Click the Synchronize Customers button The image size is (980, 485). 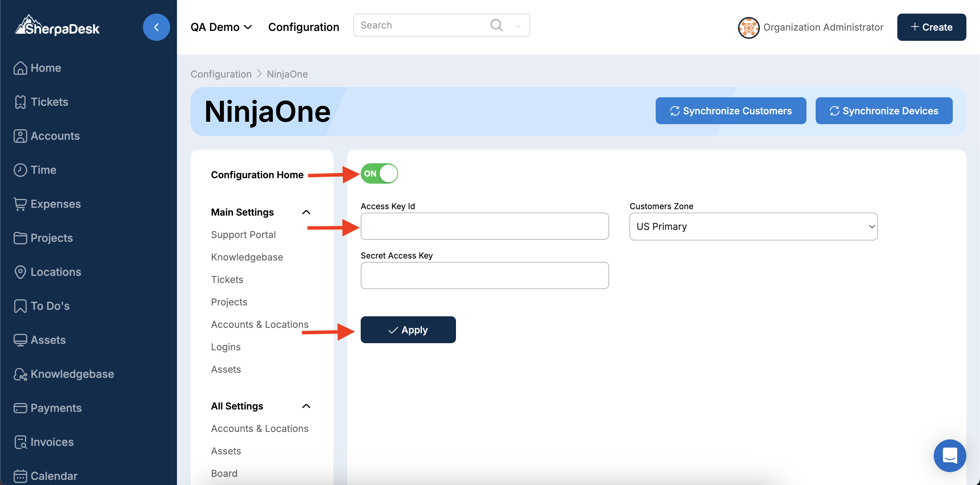point(731,111)
